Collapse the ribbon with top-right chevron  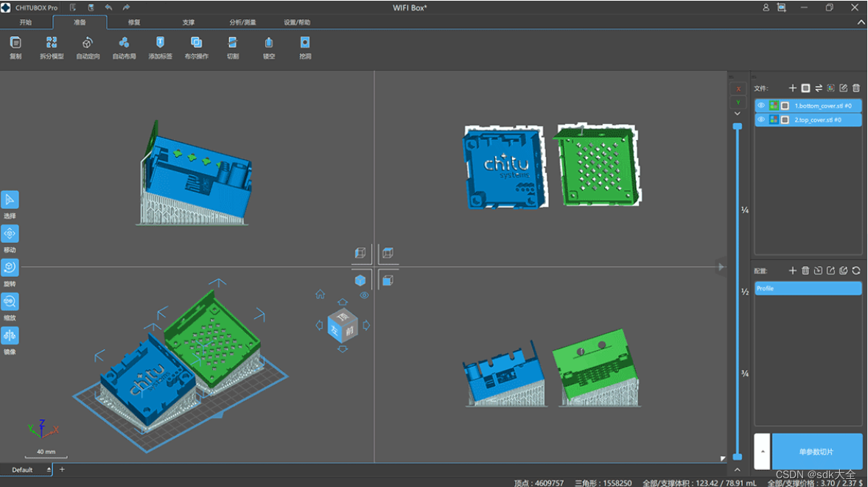click(x=861, y=22)
